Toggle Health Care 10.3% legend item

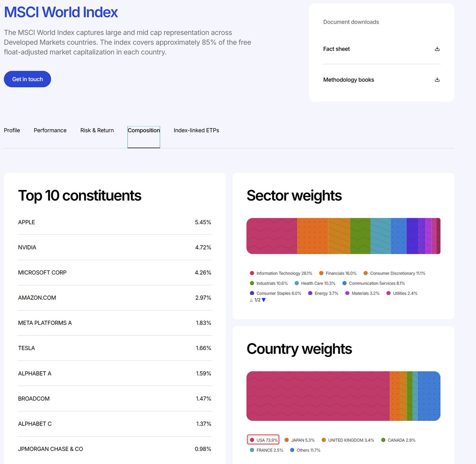pos(315,283)
